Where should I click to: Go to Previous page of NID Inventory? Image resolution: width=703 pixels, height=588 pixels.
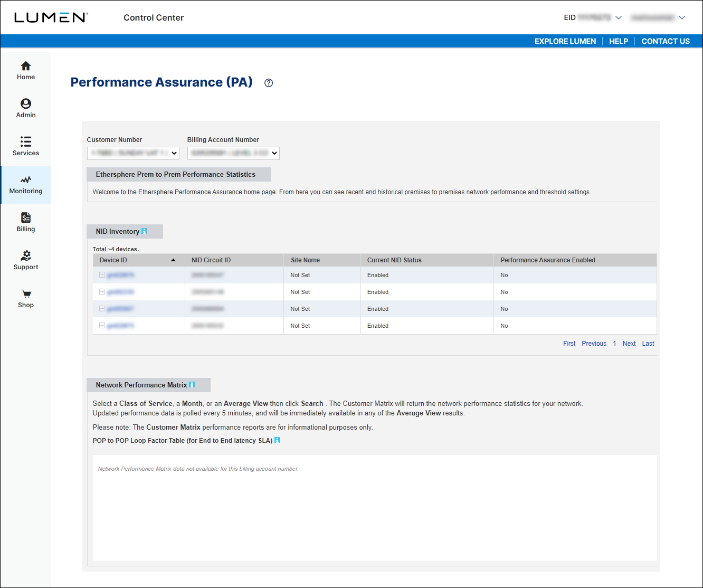[594, 344]
